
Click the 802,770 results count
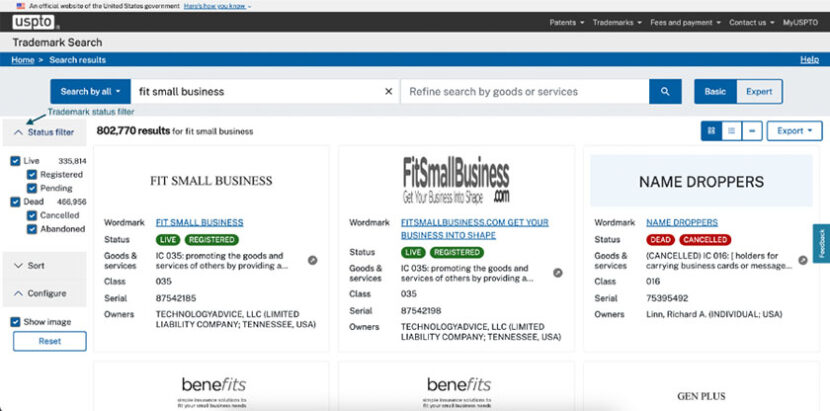[133, 131]
